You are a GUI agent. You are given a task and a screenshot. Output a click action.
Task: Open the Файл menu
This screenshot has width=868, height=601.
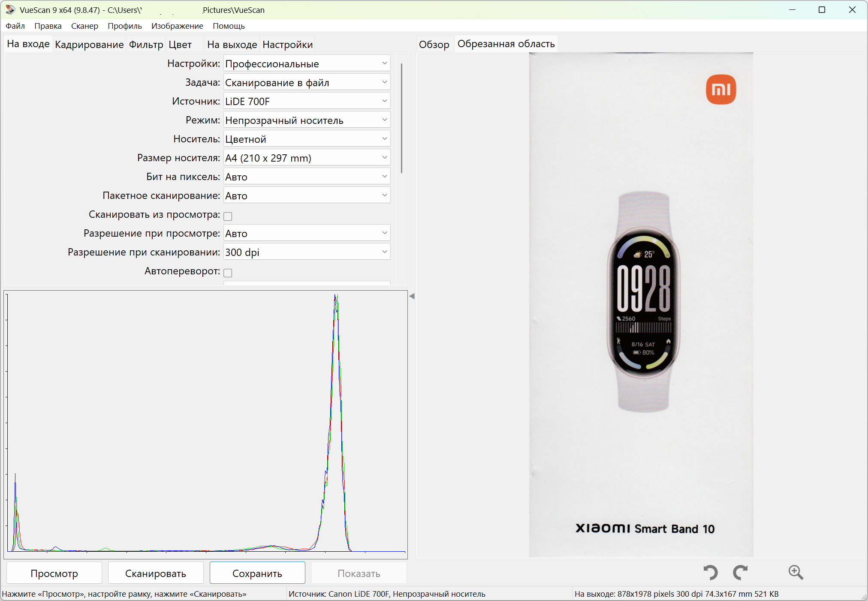[x=15, y=26]
